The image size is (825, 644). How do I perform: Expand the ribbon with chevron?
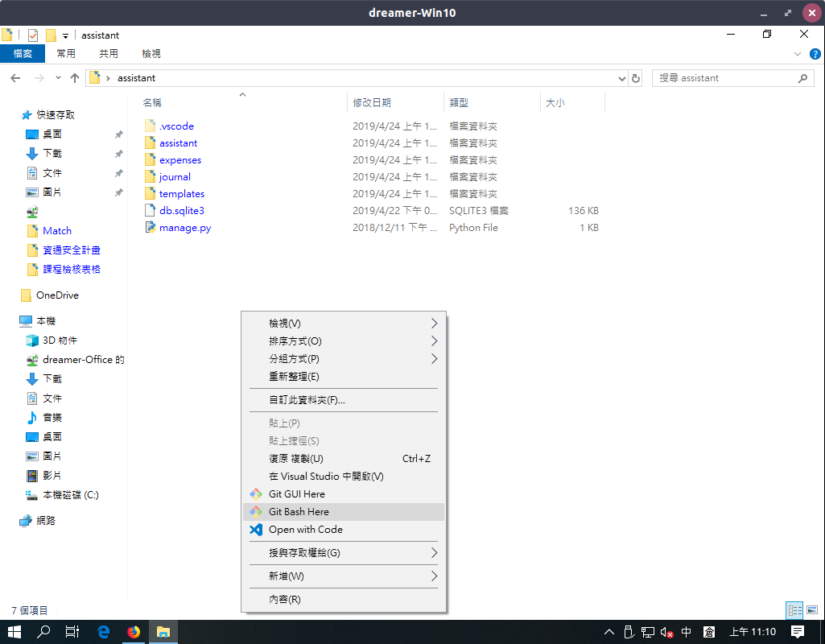click(x=798, y=54)
